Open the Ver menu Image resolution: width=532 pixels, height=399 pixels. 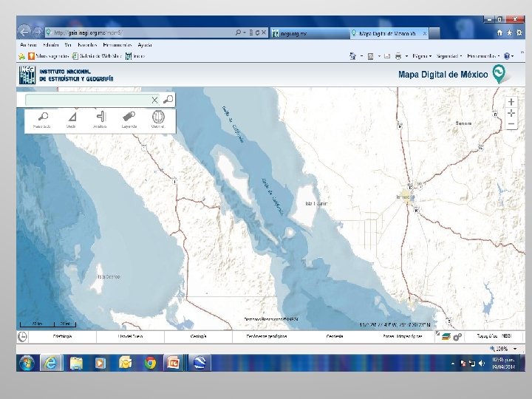pos(68,45)
